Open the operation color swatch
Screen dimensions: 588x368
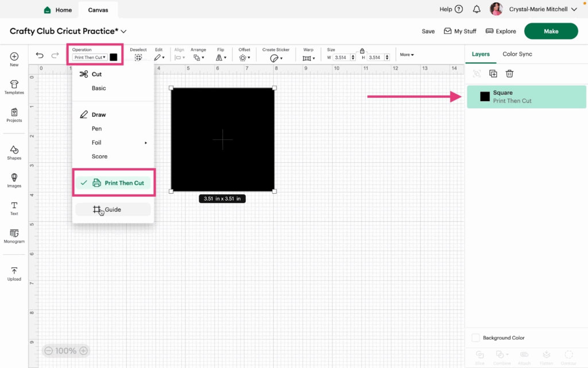coord(113,57)
